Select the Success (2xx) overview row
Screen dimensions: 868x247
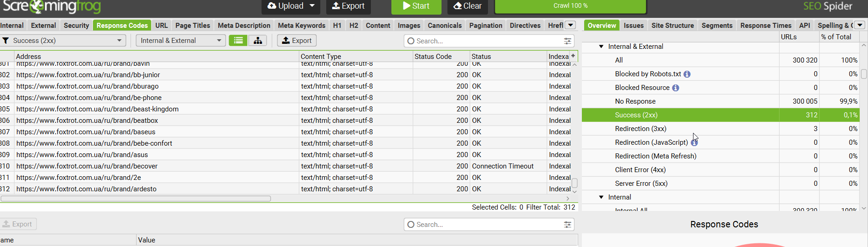[720, 115]
